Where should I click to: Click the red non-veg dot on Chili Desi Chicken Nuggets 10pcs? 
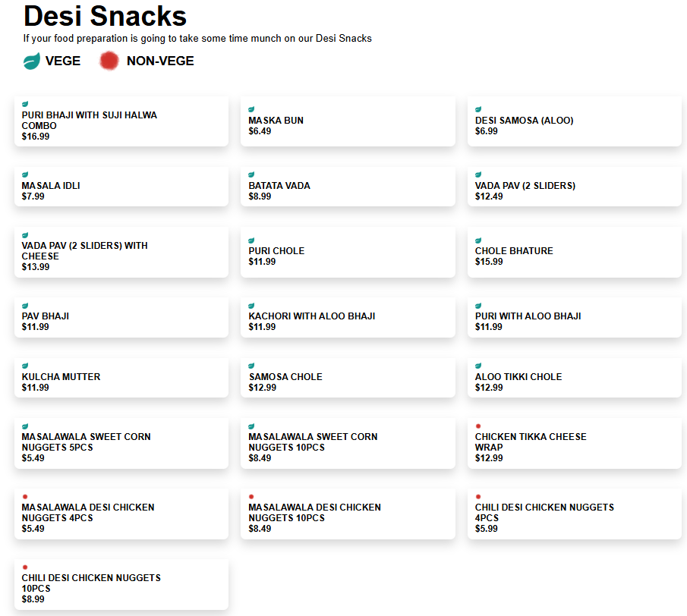click(x=25, y=567)
